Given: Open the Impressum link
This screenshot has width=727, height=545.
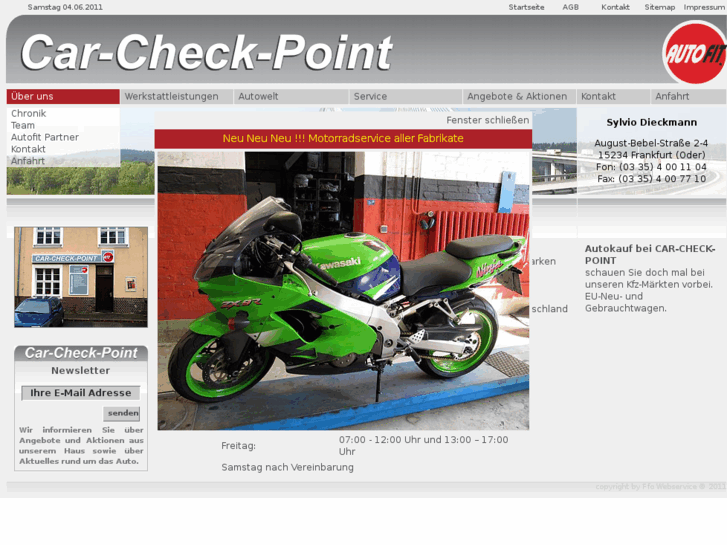Looking at the screenshot, I should (704, 7).
